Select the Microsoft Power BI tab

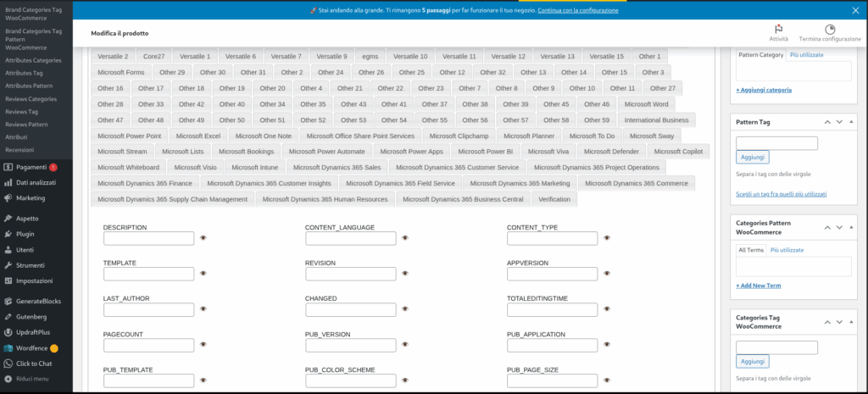click(486, 152)
